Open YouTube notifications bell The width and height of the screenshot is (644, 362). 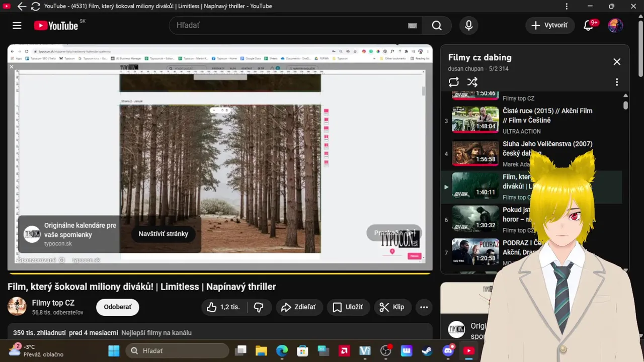click(x=588, y=26)
